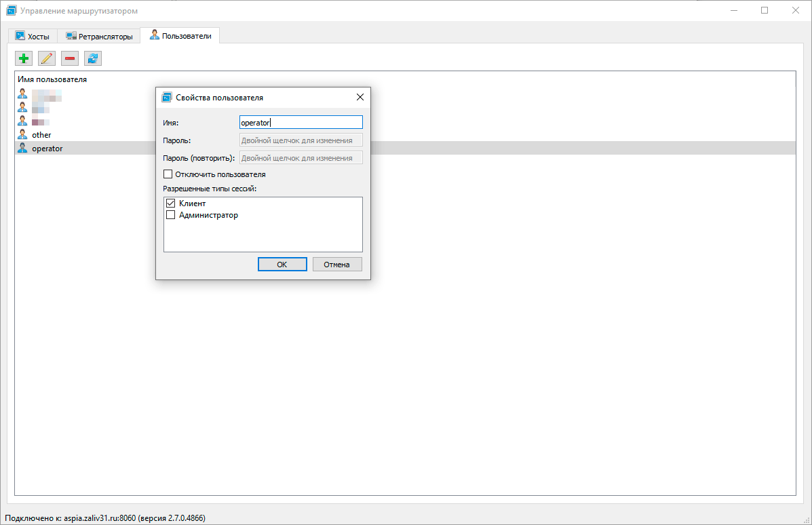Select the other user row
Screen dimensions: 812x525
pyautogui.click(x=405, y=134)
